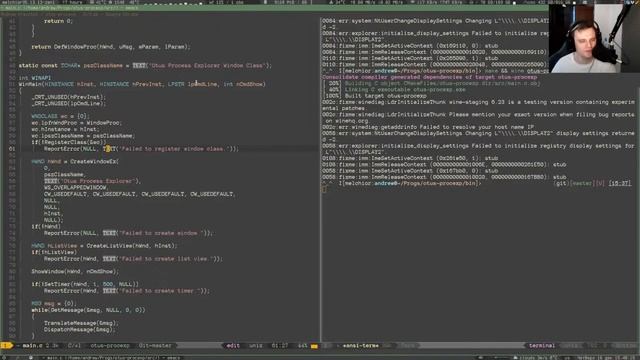Click 'Failed to create window.' string

162,233
